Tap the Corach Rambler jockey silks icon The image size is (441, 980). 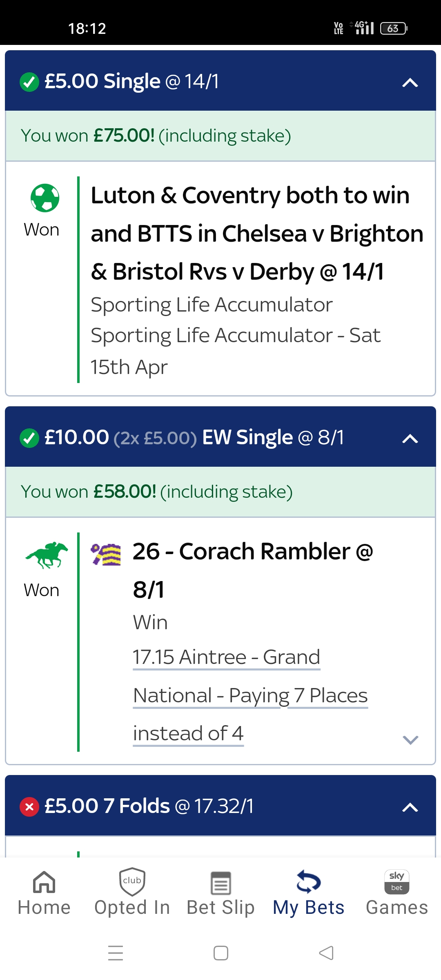click(106, 555)
